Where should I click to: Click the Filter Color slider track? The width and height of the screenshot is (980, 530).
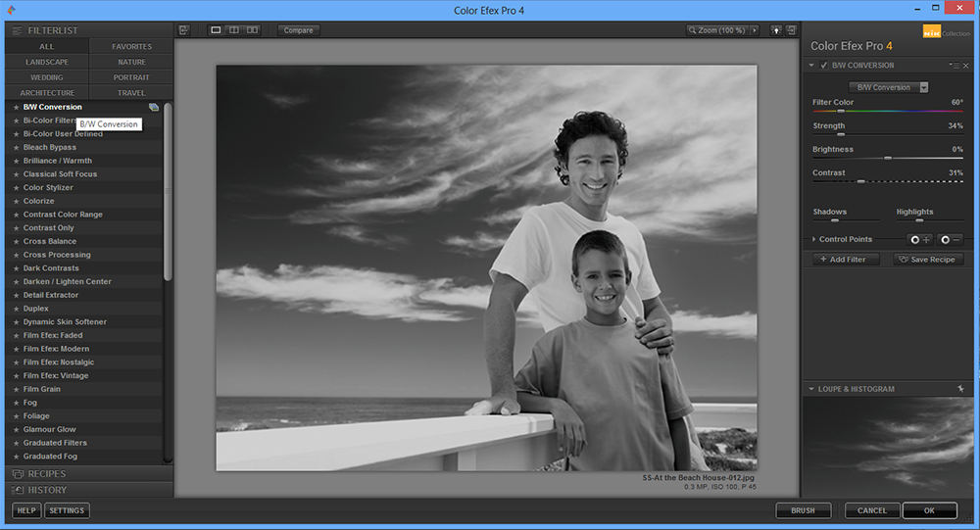click(887, 111)
